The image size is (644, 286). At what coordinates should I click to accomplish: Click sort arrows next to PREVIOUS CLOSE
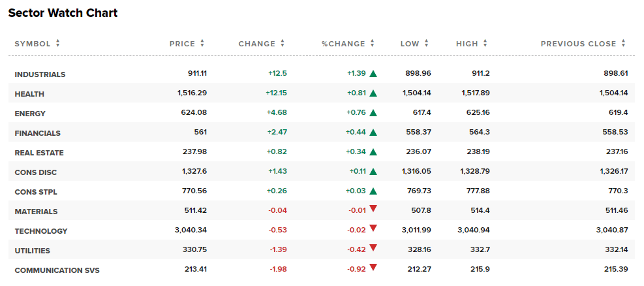point(624,44)
